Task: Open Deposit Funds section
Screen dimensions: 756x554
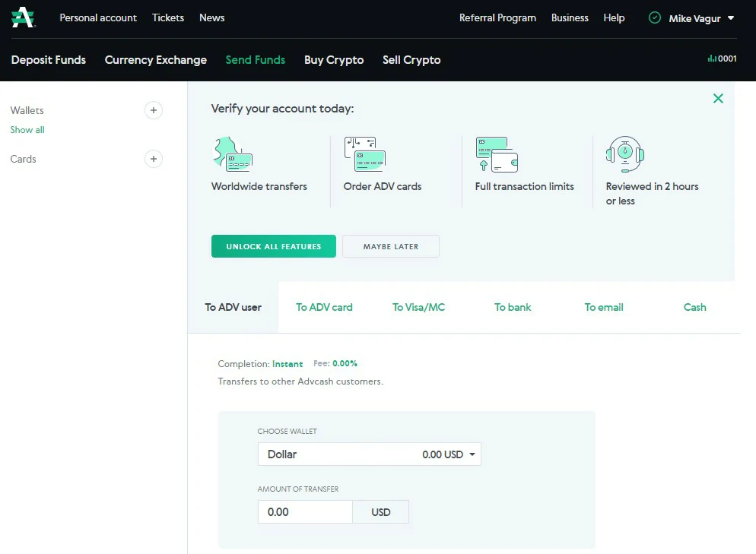Action: coord(49,60)
